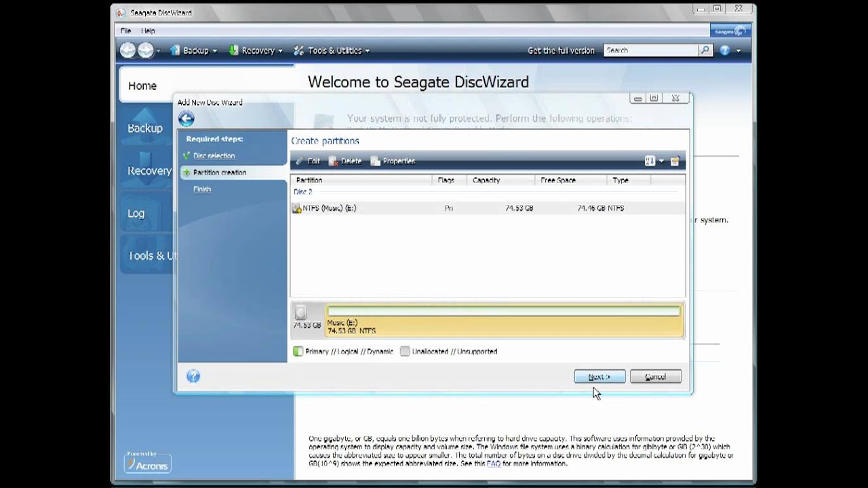This screenshot has width=868, height=488.
Task: Click the Cancel button
Action: (655, 377)
